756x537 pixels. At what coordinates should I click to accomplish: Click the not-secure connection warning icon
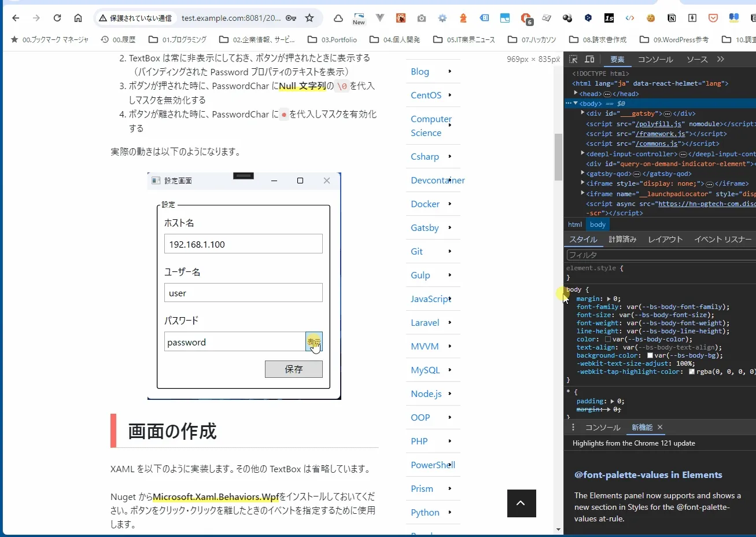tap(103, 18)
